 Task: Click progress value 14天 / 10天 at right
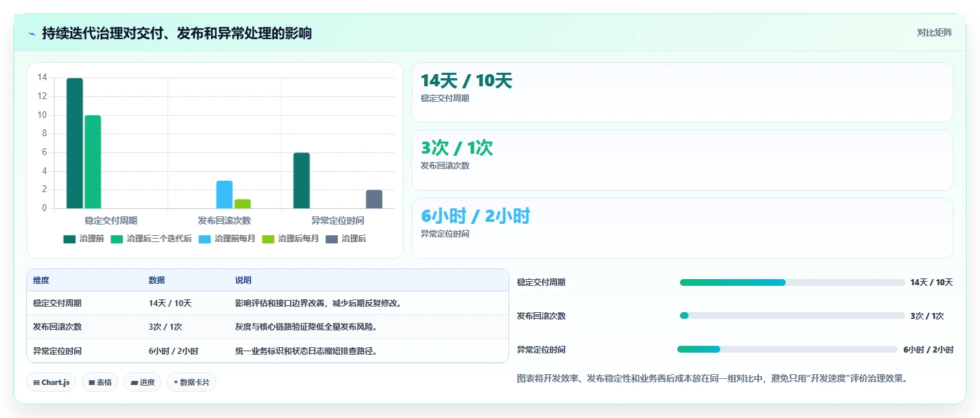click(931, 282)
